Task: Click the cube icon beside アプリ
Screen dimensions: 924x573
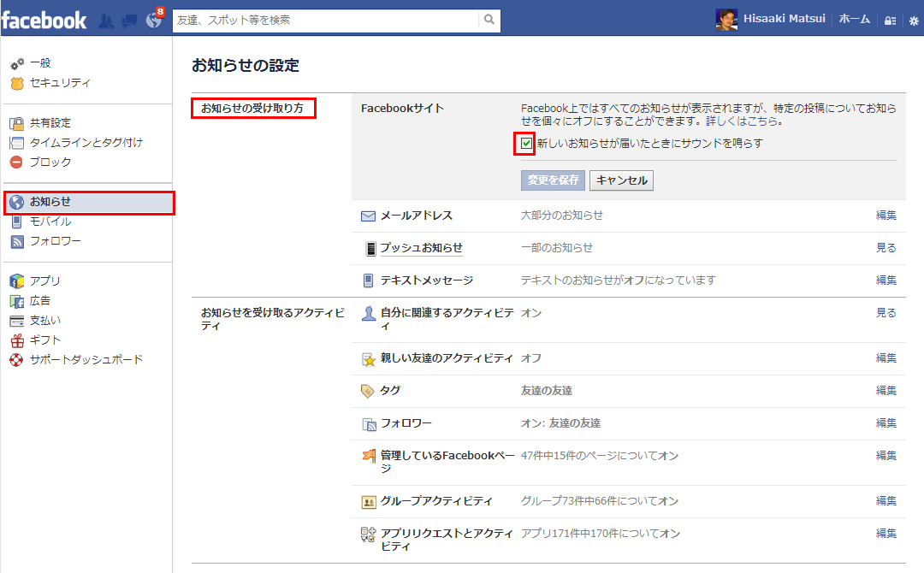Action: click(x=16, y=281)
